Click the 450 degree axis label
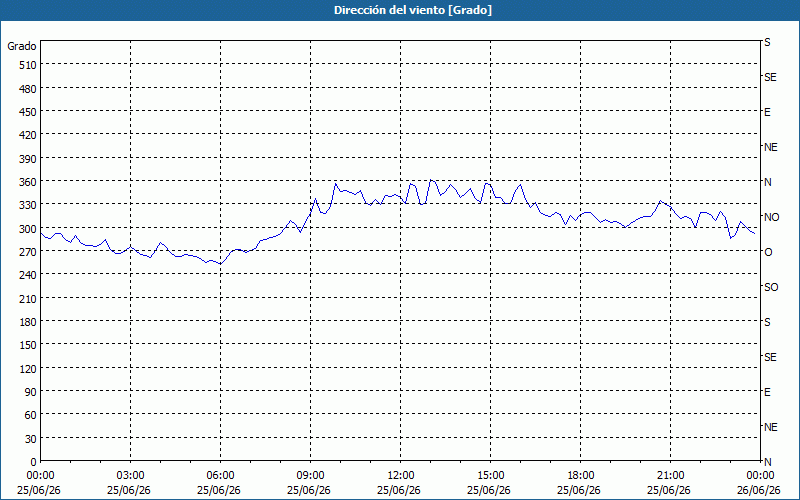Viewport: 800px width, 500px height. point(28,112)
